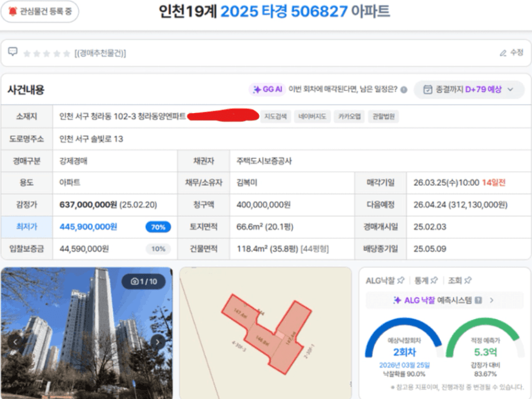Click the 70% badge beside 최저가
Screen dimensions: 532x399
(158, 227)
